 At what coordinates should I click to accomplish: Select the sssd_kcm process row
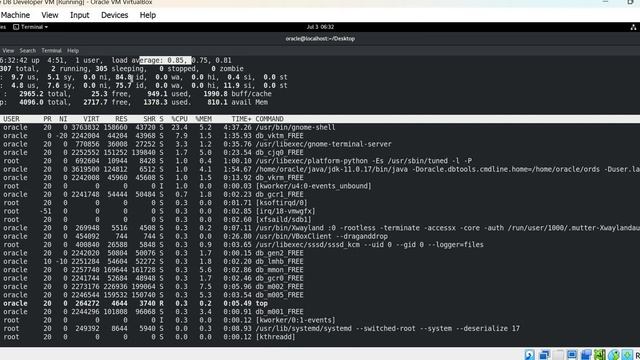pos(320,244)
